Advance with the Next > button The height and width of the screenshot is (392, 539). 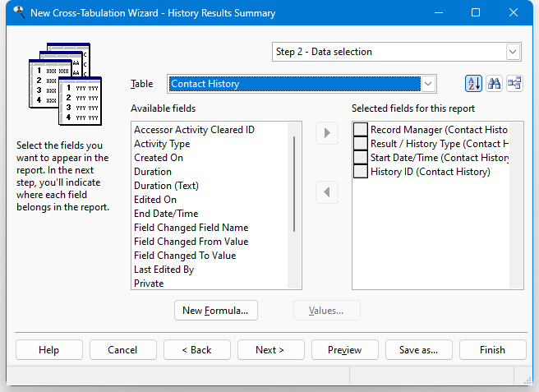(x=271, y=350)
